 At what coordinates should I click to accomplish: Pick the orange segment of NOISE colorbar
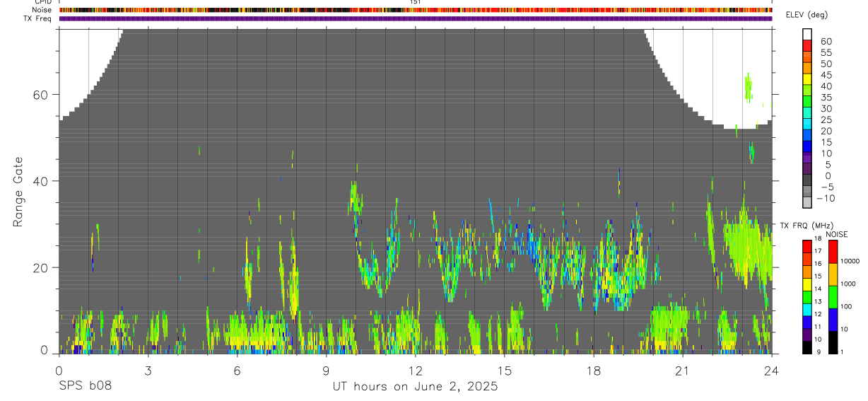pos(833,274)
